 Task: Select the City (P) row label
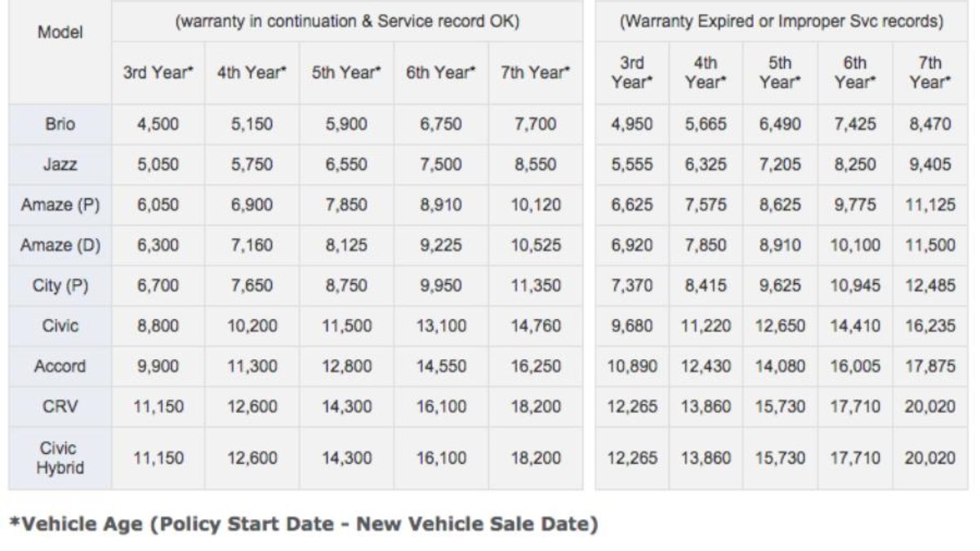click(x=60, y=286)
